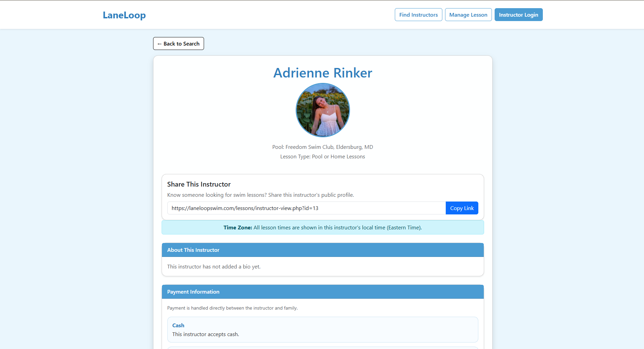Copy the instructor profile link

point(462,208)
